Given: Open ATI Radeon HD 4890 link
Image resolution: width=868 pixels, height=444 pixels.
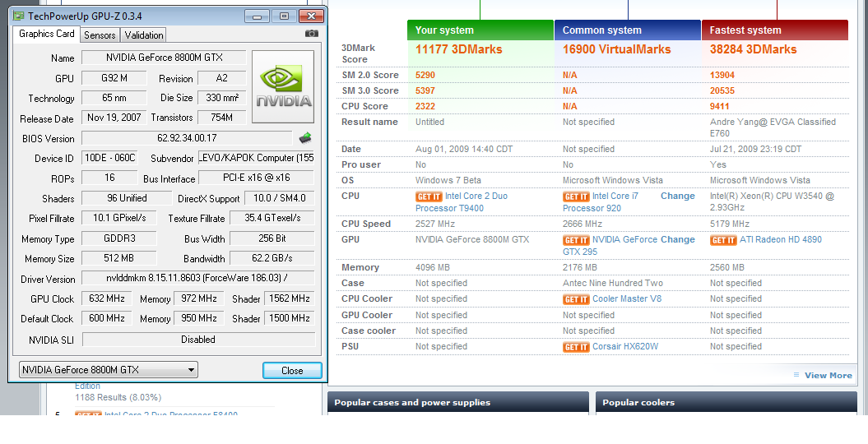Looking at the screenshot, I should [781, 239].
